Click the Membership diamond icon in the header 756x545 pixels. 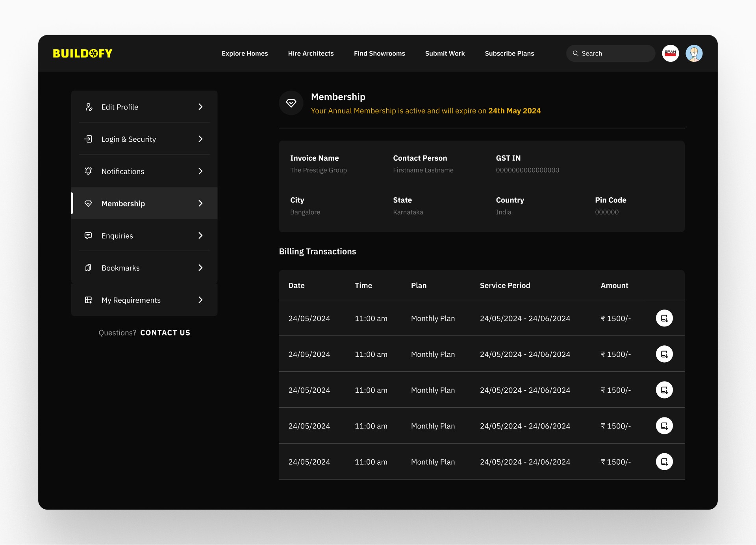[291, 103]
